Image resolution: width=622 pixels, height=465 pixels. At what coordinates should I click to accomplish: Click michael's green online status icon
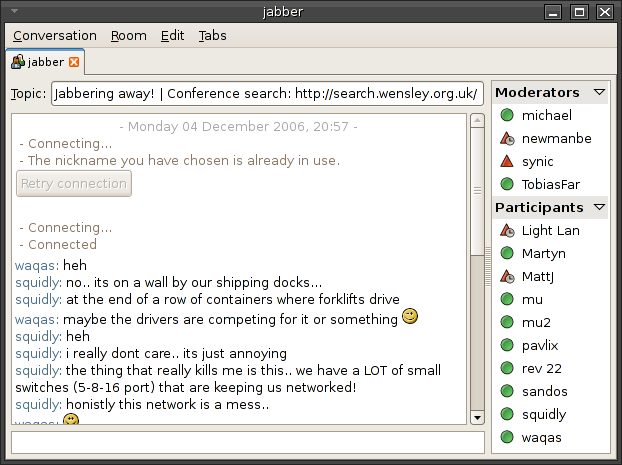[x=507, y=115]
